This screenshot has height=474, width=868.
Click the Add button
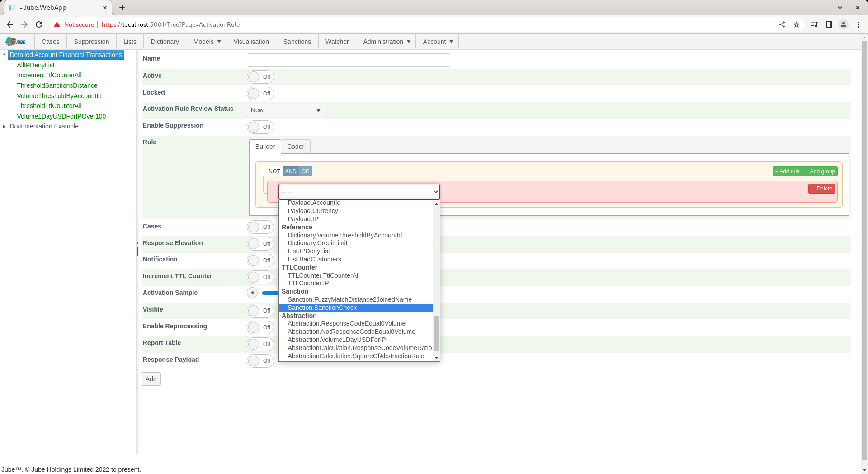pos(151,379)
